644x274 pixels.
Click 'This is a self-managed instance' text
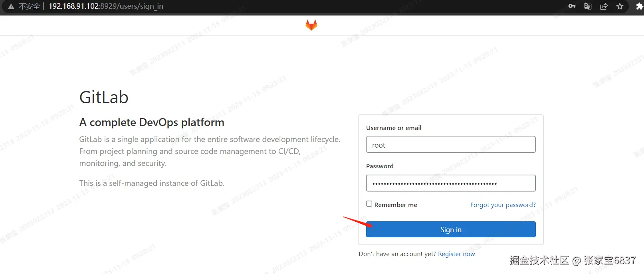pos(152,183)
